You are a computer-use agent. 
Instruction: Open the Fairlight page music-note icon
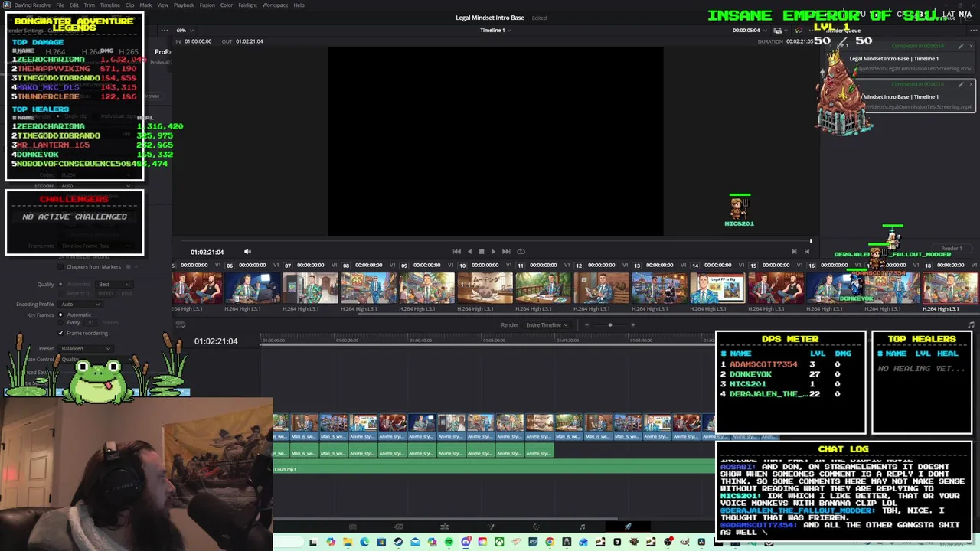click(582, 527)
